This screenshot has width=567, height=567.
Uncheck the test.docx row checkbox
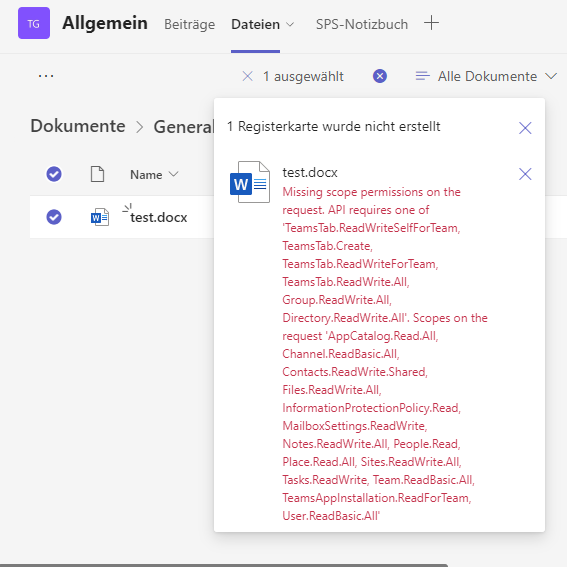pos(54,217)
